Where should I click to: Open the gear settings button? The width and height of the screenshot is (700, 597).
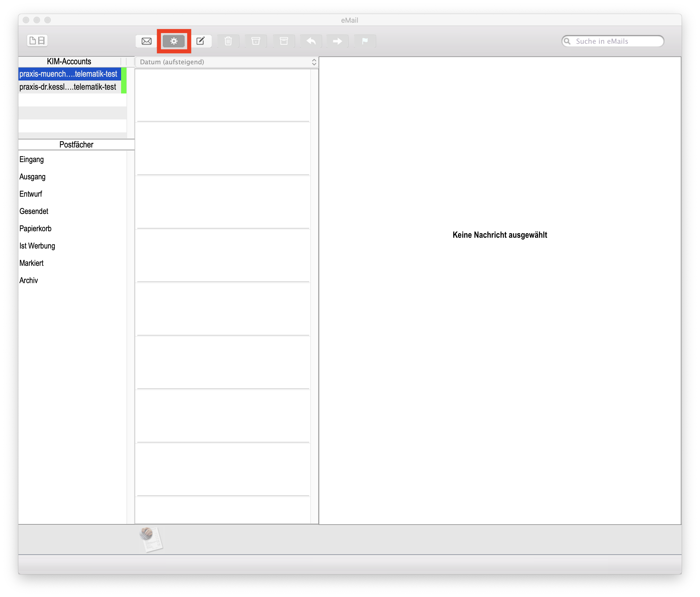point(174,41)
